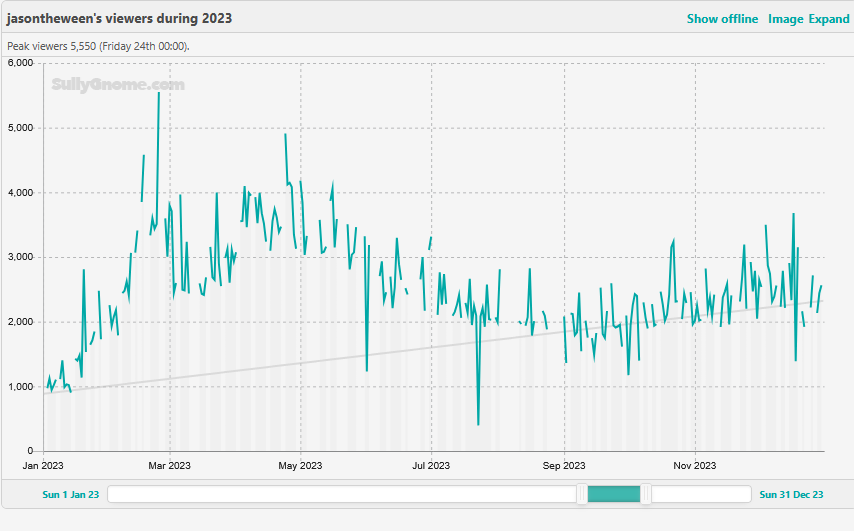
Task: Click the 5,550 peak point on chart
Action: pos(158,93)
